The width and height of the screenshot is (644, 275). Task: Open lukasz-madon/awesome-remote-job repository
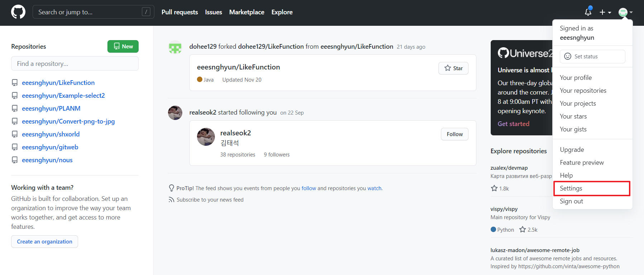pyautogui.click(x=535, y=250)
